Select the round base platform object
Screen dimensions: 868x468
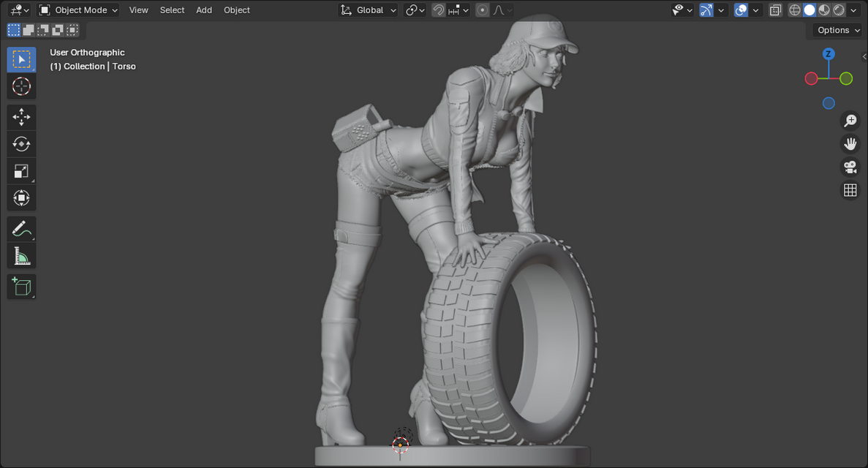pyautogui.click(x=452, y=456)
